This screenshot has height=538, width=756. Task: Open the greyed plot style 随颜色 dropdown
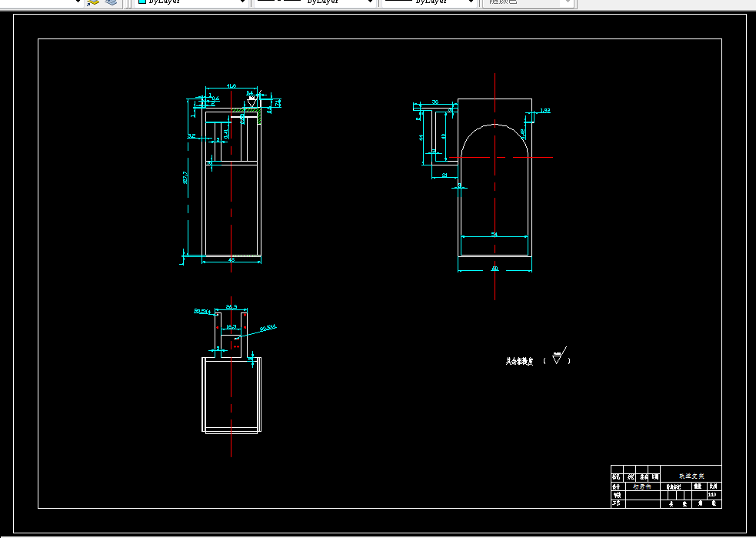tap(528, 2)
